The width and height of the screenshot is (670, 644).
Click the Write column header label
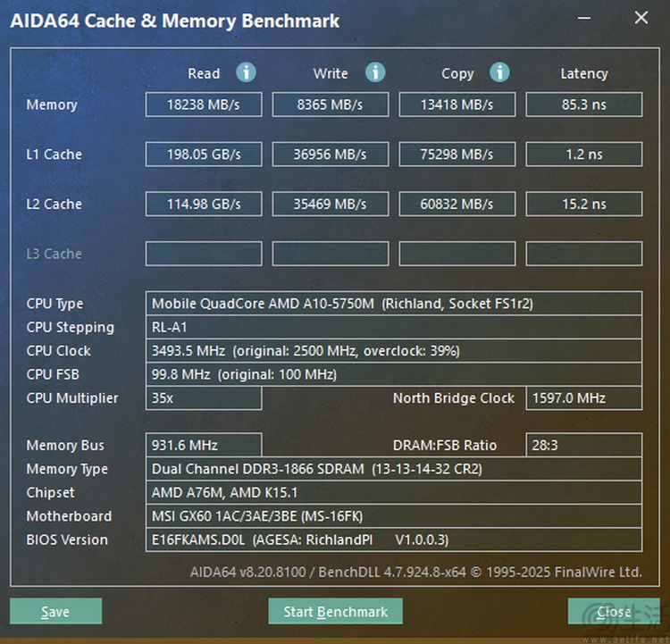point(331,73)
